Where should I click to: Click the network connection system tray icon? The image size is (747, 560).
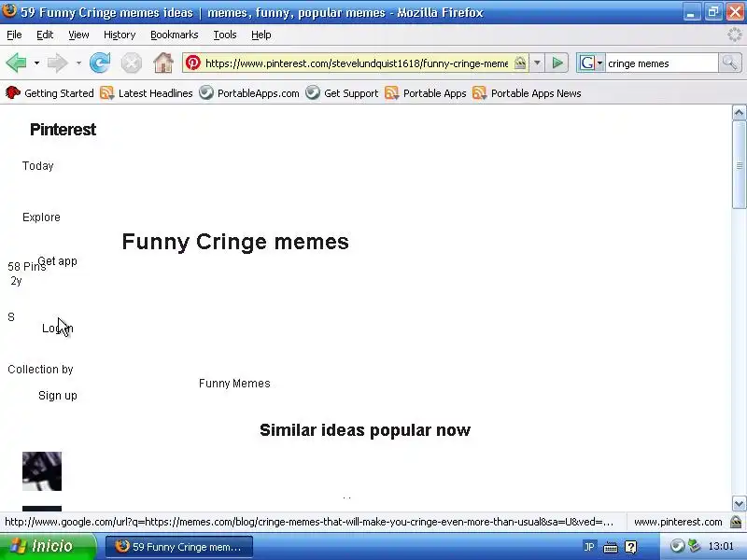click(695, 546)
